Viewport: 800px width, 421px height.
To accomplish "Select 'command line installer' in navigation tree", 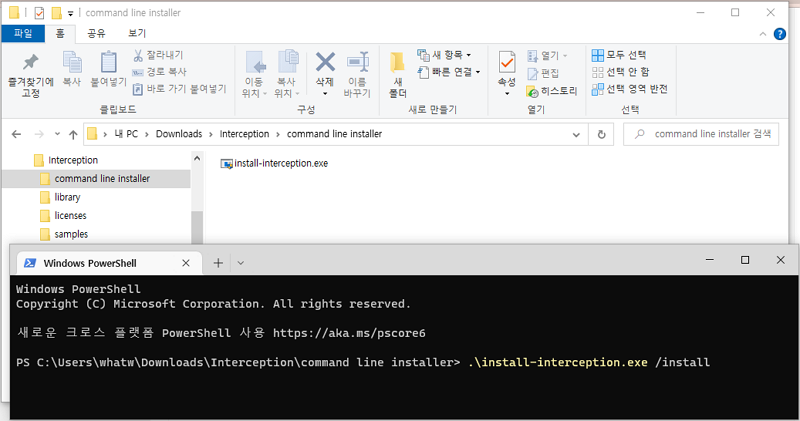I will click(x=102, y=179).
